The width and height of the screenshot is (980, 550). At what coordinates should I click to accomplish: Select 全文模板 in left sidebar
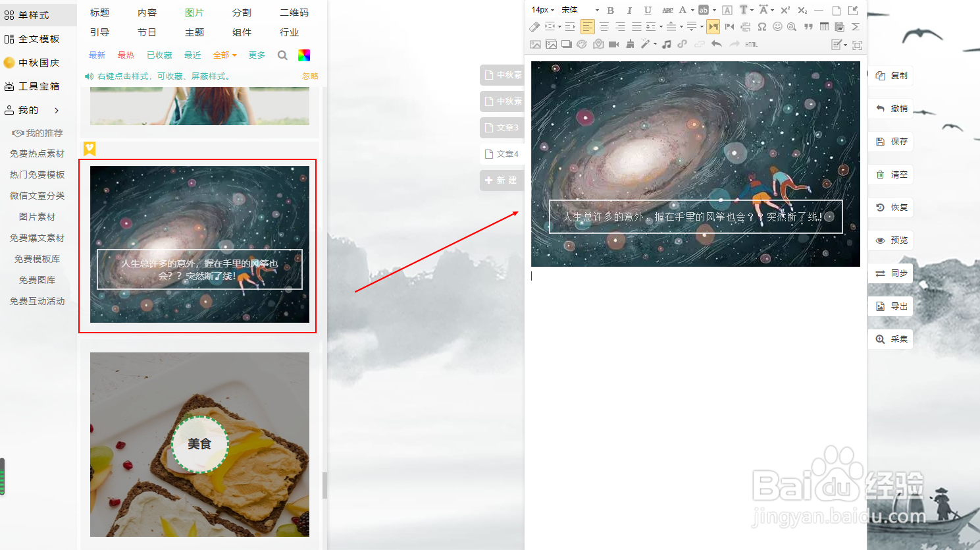point(39,39)
